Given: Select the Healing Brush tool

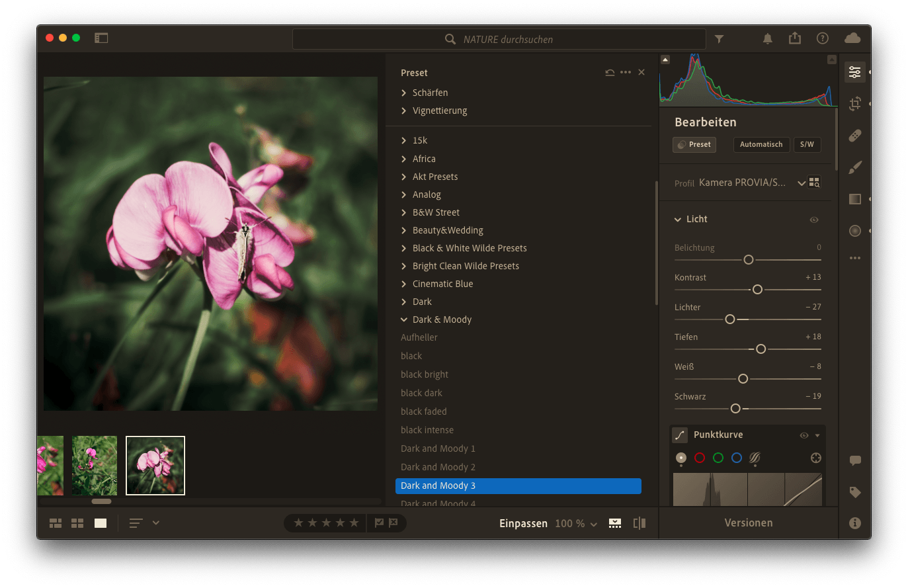Looking at the screenshot, I should click(x=855, y=136).
